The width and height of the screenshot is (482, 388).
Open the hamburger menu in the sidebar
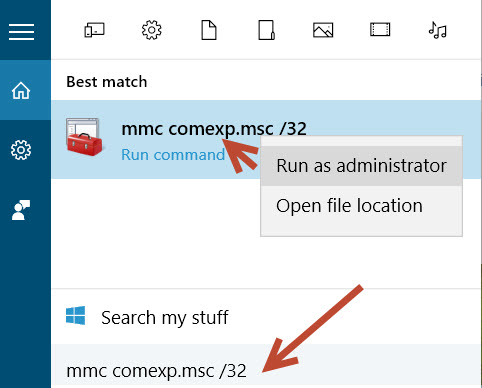(21, 32)
